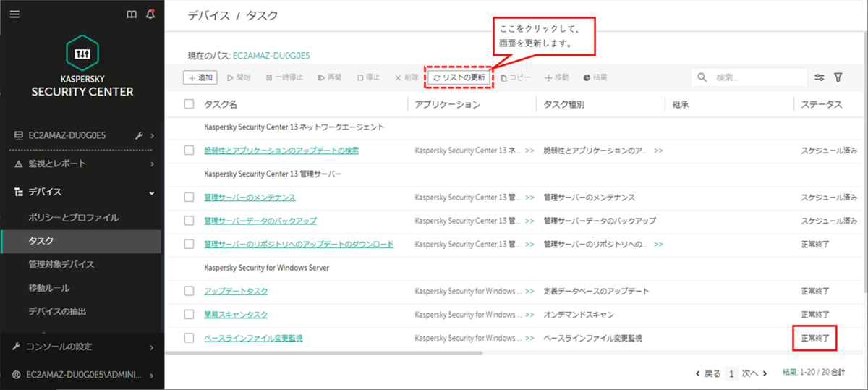Click 再開 (resume) toolbar button
Image resolution: width=868 pixels, height=390 pixels.
point(329,77)
